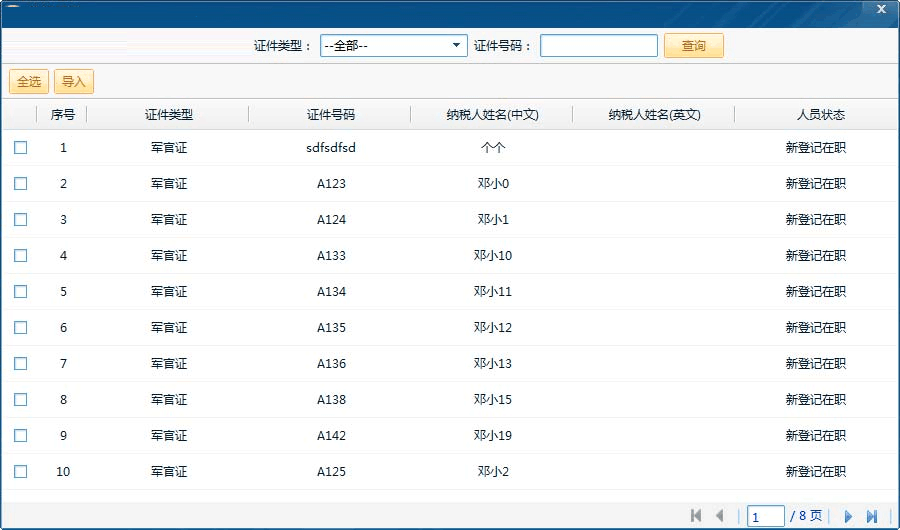Viewport: 900px width, 530px height.
Task: Sort by 证件号码 column header
Action: tap(330, 115)
